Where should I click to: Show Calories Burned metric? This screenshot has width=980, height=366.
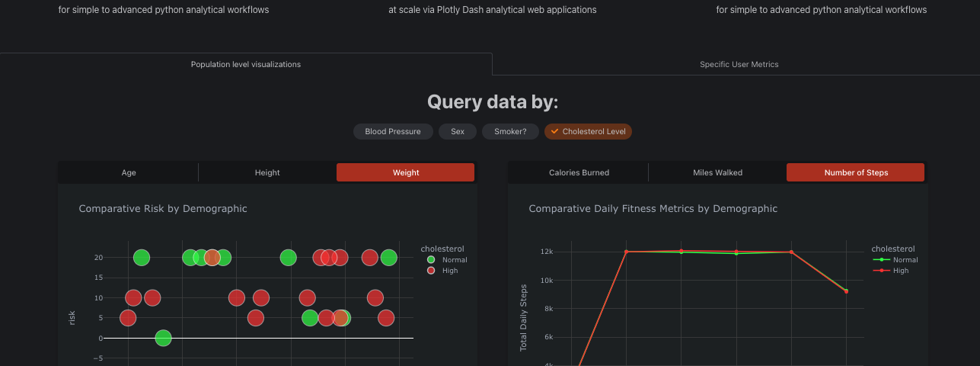[579, 172]
